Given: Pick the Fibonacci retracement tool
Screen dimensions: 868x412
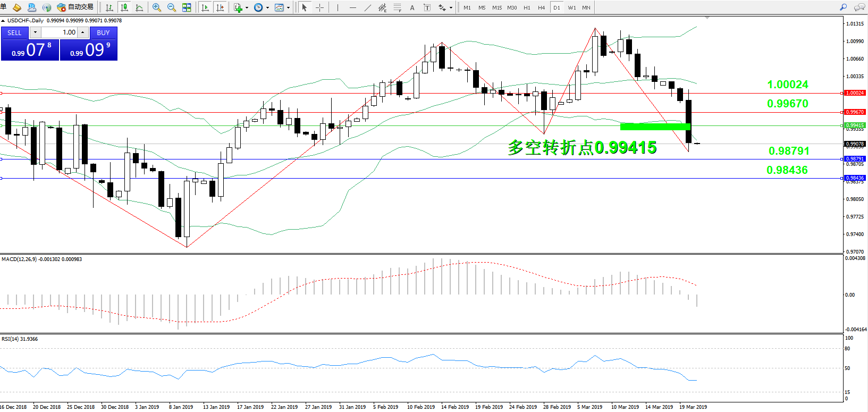Looking at the screenshot, I should point(397,7).
